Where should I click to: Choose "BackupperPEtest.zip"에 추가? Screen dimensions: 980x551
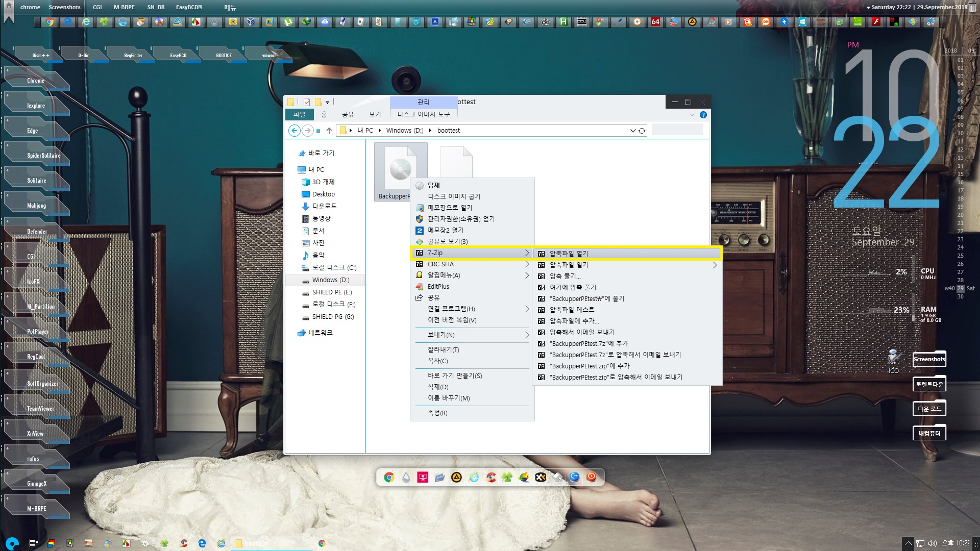pos(627,366)
